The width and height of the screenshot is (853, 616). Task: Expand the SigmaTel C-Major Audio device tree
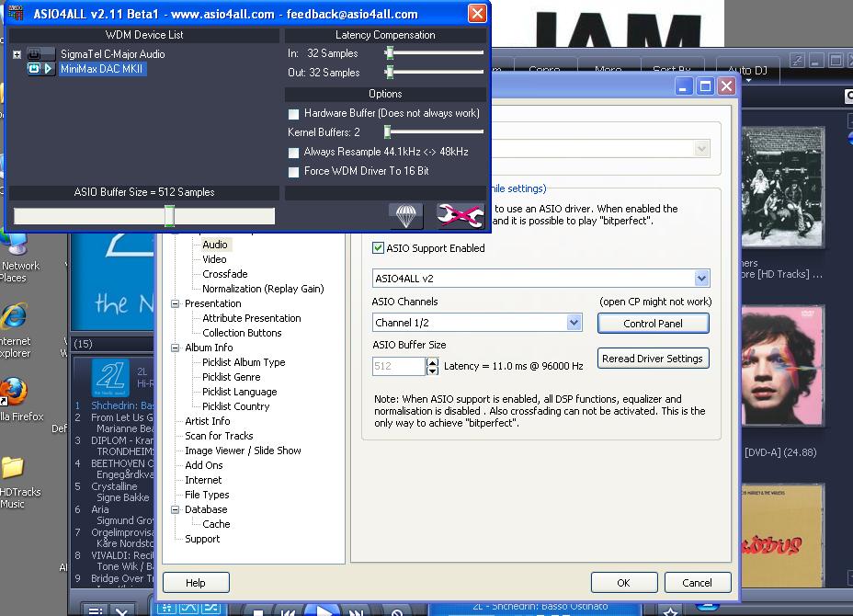point(17,54)
